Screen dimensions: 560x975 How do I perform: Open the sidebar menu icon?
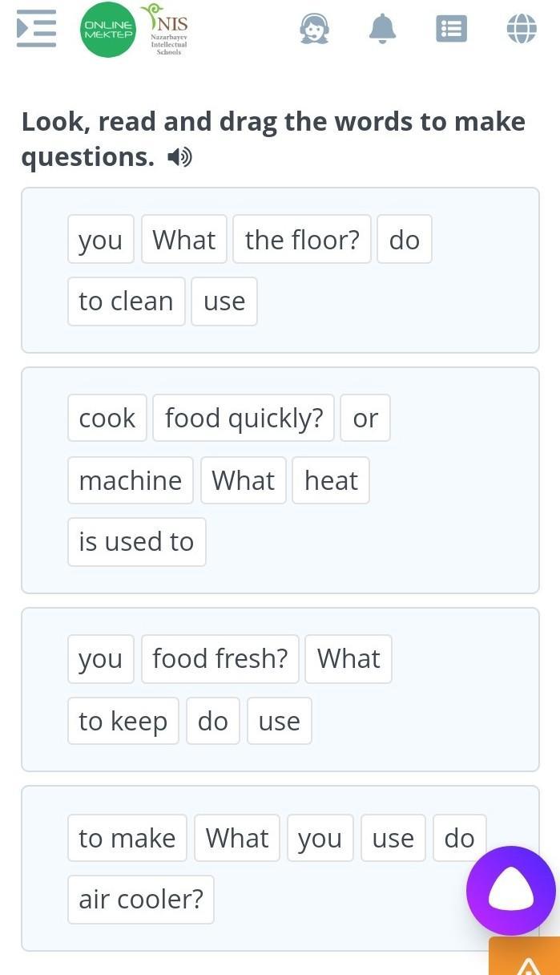pyautogui.click(x=36, y=29)
